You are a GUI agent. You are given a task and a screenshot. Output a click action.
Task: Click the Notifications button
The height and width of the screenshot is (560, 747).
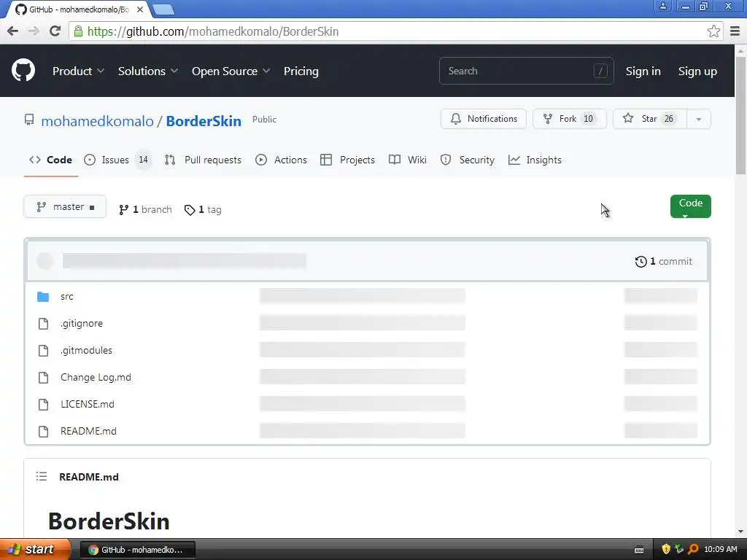(x=484, y=119)
